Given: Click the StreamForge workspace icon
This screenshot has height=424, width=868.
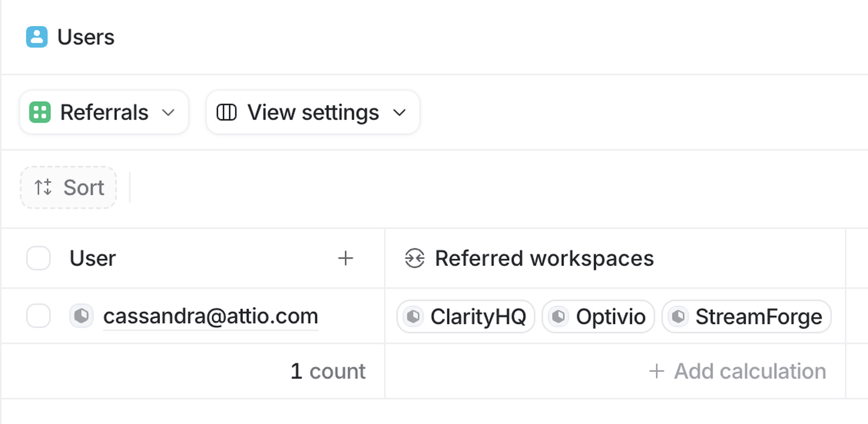Looking at the screenshot, I should pyautogui.click(x=678, y=316).
